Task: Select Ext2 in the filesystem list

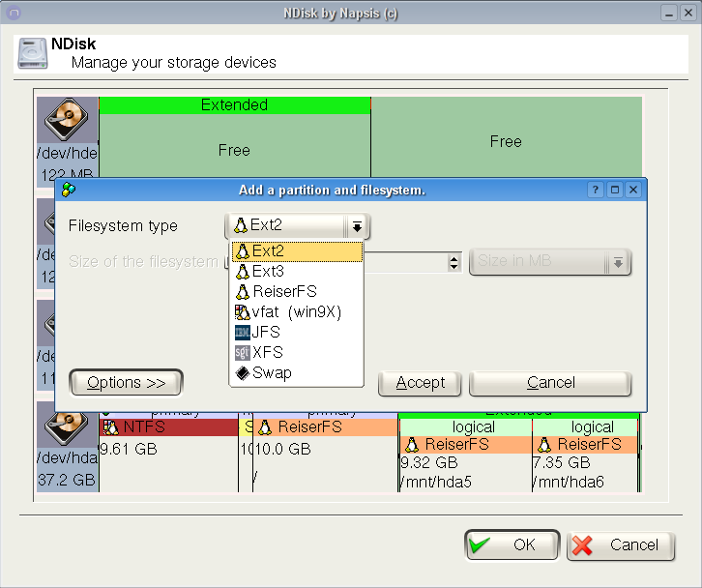Action: click(296, 251)
